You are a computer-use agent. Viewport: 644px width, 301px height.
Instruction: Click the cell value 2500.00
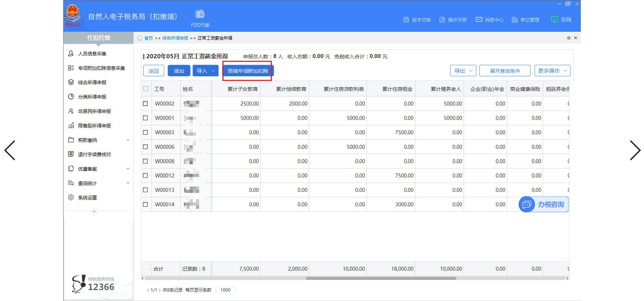(250, 104)
